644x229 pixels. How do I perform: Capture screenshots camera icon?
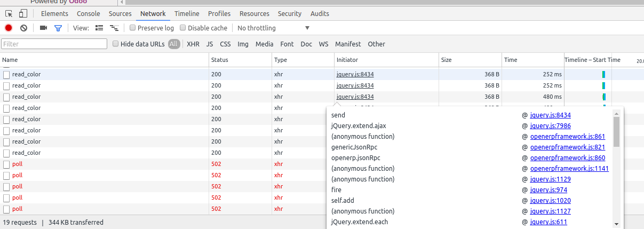[44, 28]
